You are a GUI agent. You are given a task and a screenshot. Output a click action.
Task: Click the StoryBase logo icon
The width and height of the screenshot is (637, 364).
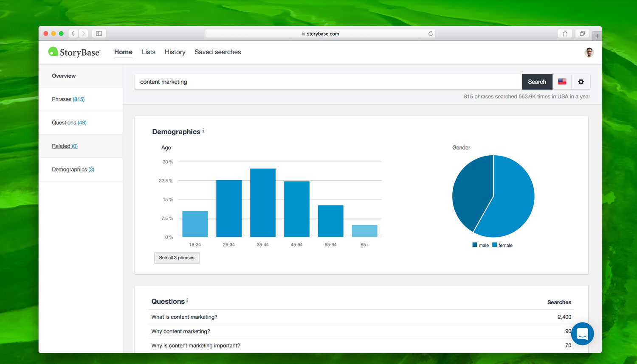[x=53, y=52]
